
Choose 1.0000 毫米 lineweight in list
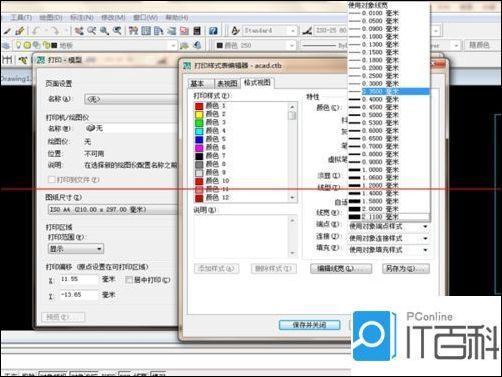[x=389, y=170]
